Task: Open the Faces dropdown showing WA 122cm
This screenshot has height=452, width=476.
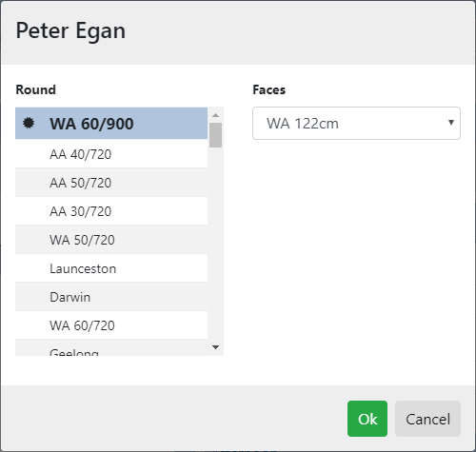Action: 356,124
